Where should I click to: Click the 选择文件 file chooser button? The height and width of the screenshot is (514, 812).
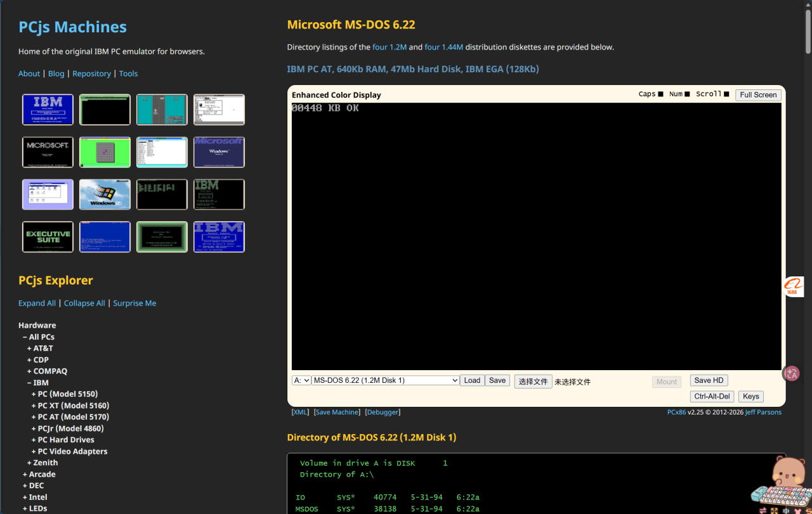coord(533,382)
